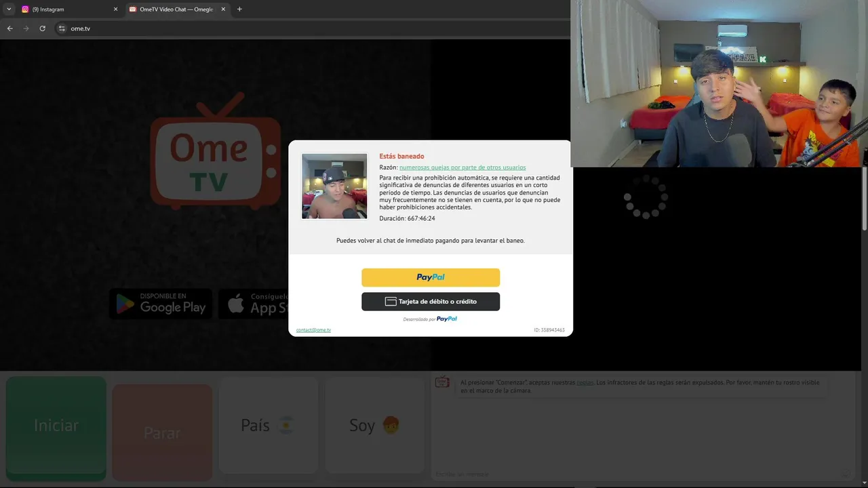Click the OmeTV tab favicon
This screenshot has height=488, width=868.
(133, 9)
